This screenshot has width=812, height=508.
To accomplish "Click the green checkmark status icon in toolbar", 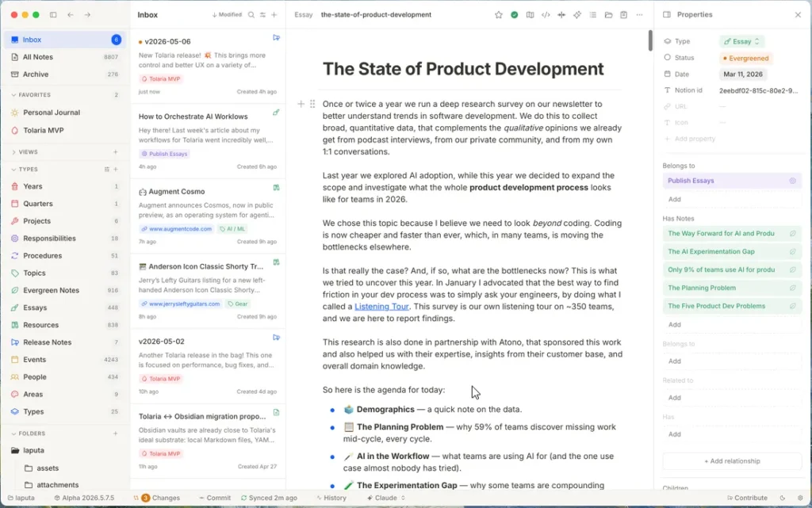I will [514, 15].
